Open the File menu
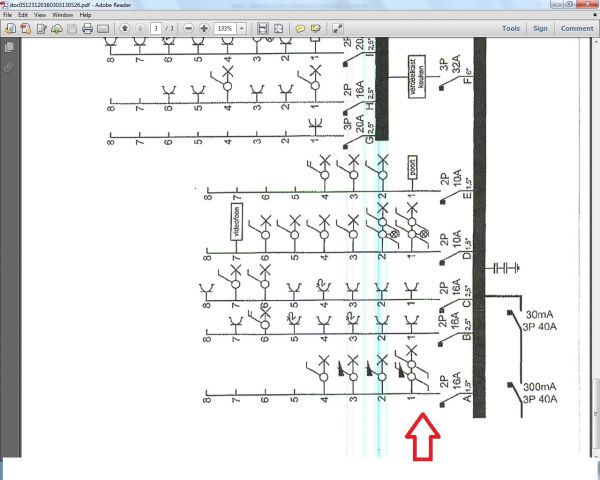Viewport: 600px width, 480px height. pos(8,15)
